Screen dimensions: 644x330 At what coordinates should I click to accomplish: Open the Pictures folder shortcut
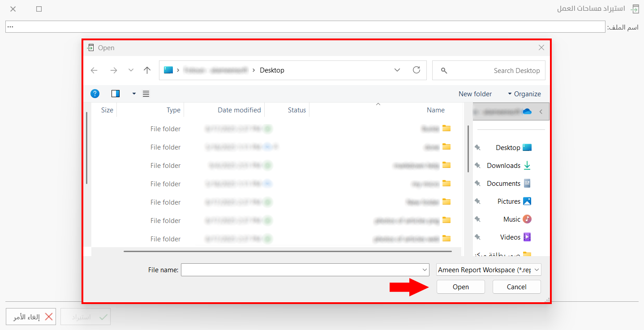pyautogui.click(x=509, y=201)
